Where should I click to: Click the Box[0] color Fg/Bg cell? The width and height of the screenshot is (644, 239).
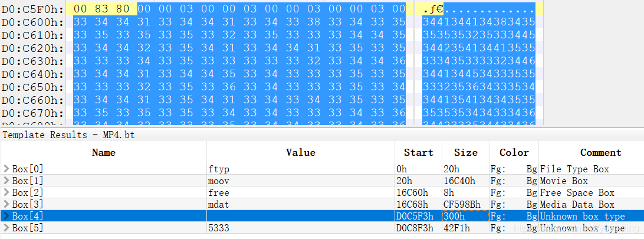point(514,169)
